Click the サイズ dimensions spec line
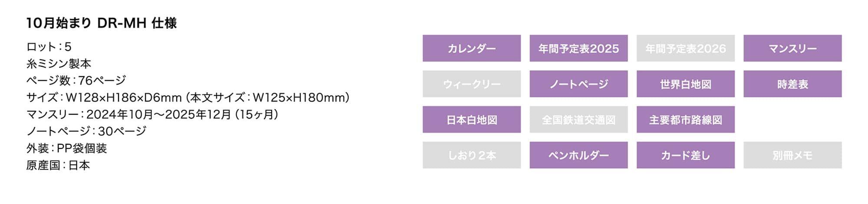868x204 pixels. (187, 97)
